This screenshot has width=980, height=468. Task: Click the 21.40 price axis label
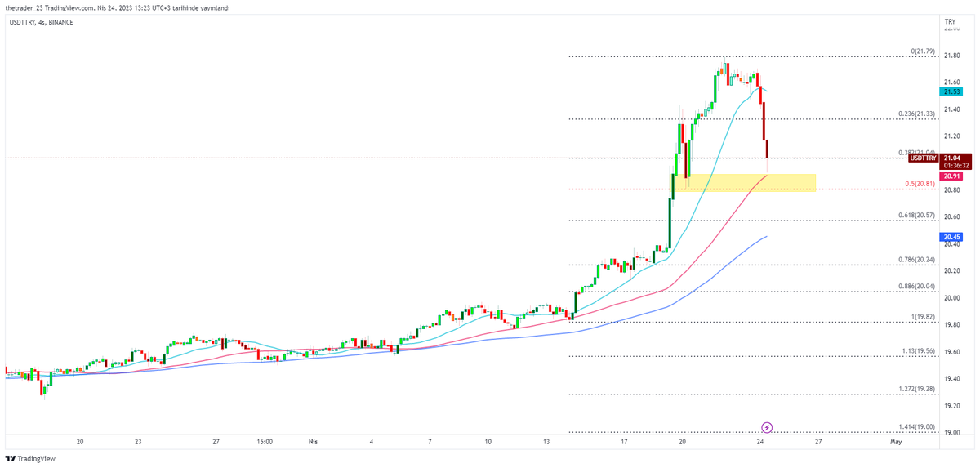tap(951, 109)
